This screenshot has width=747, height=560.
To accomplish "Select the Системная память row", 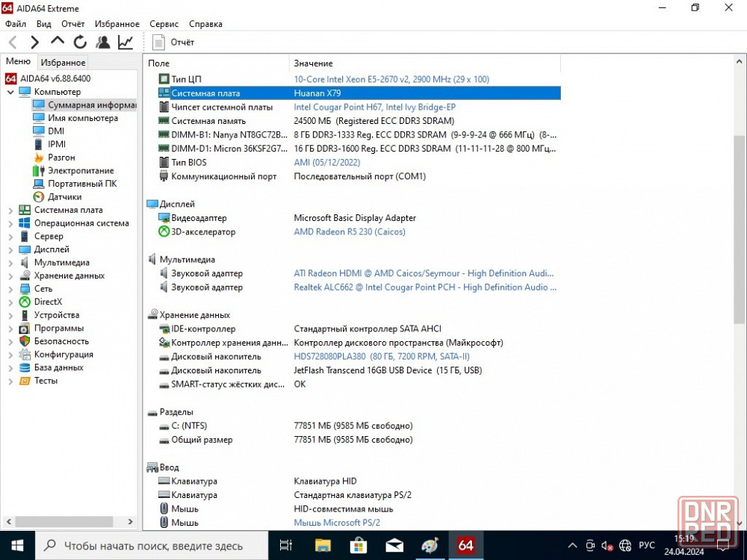I will coord(359,121).
